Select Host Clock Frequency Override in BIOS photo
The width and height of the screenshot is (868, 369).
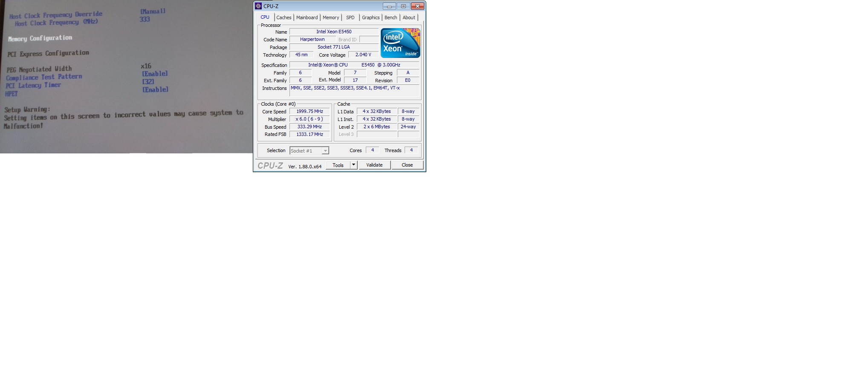[56, 15]
